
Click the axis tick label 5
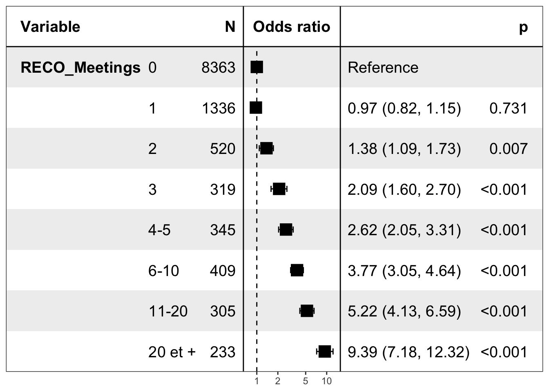(x=306, y=382)
